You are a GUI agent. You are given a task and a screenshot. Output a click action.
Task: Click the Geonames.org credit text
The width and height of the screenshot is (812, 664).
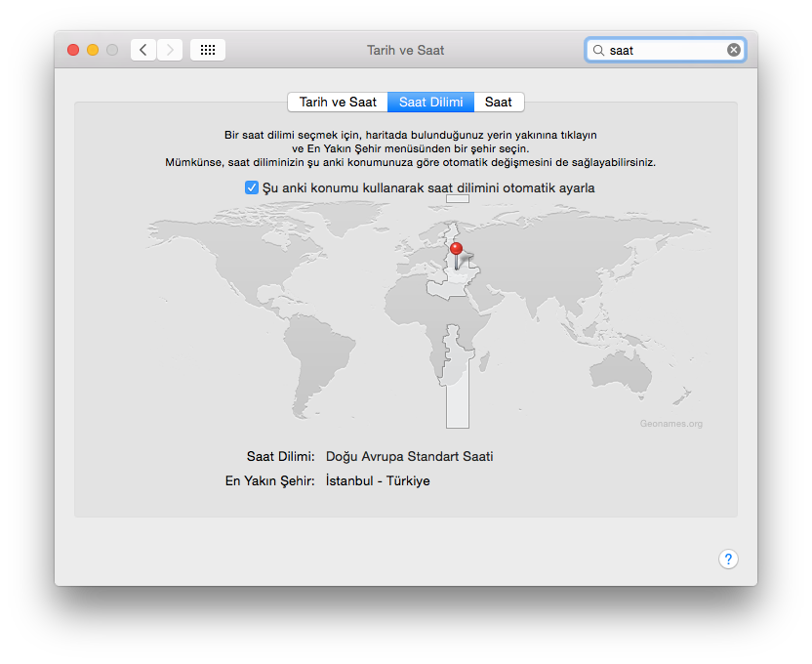(670, 424)
